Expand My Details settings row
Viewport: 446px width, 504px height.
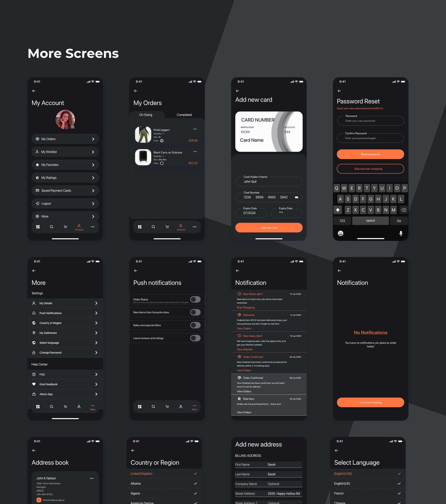66,303
